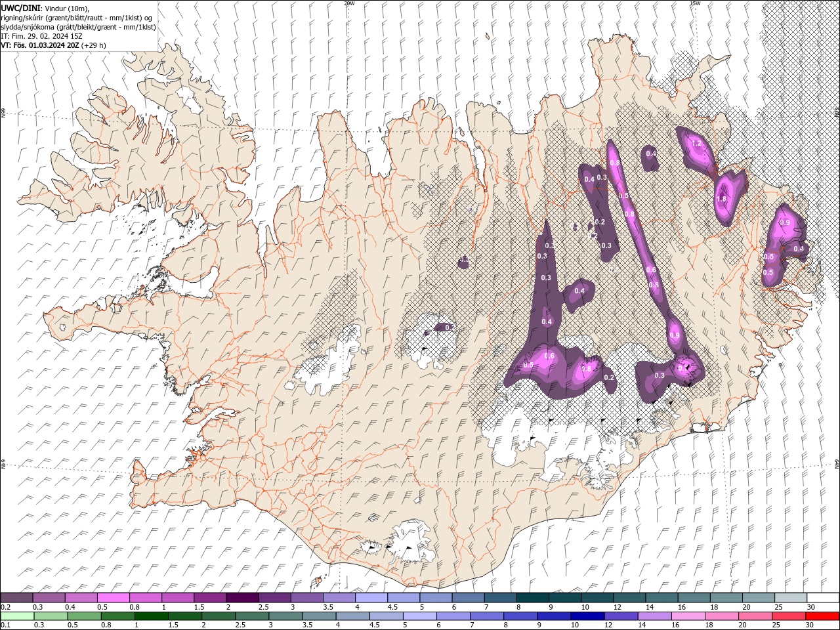
Task: Click the 'rigning/skúrir' legend description line
Action: click(76, 18)
